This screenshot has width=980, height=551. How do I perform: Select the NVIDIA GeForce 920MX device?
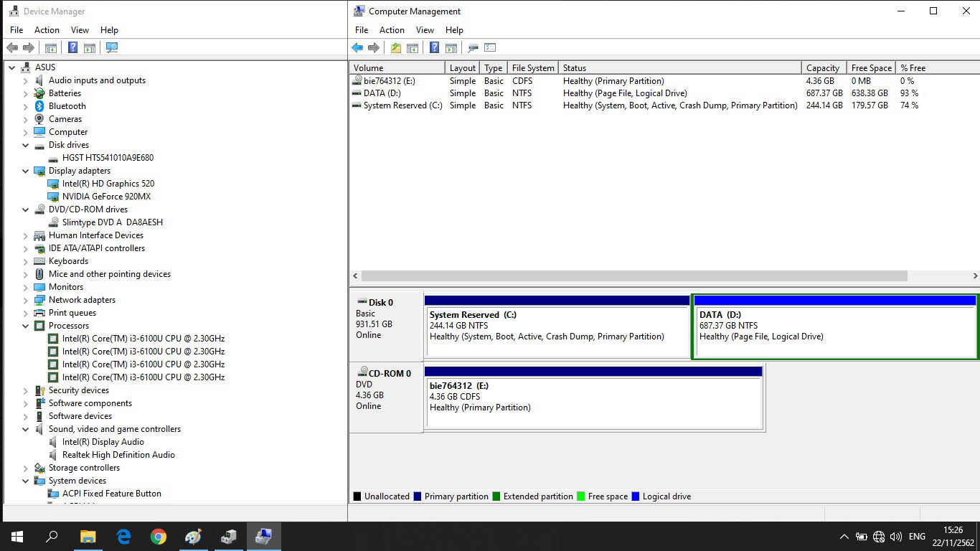tap(106, 197)
